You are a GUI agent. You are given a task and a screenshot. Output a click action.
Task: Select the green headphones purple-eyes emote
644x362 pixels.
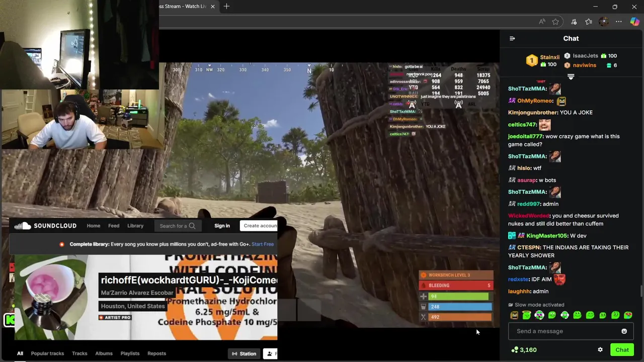point(539,315)
